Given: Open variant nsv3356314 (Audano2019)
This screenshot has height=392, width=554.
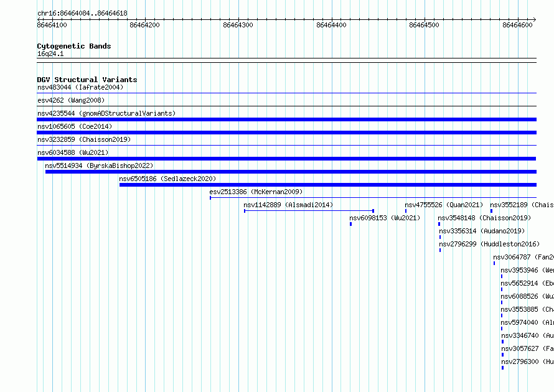Looking at the screenshot, I should (482, 231).
